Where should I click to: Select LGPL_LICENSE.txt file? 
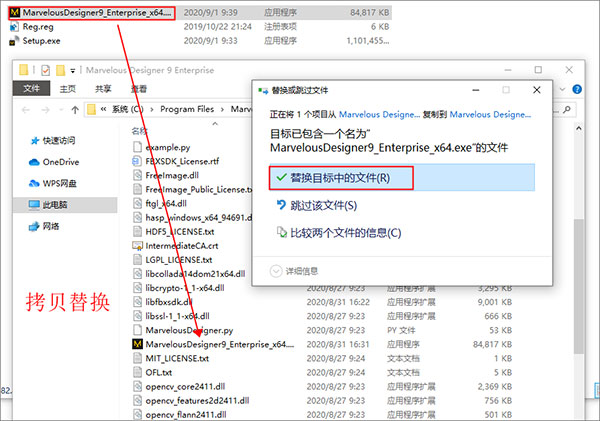[x=179, y=260]
